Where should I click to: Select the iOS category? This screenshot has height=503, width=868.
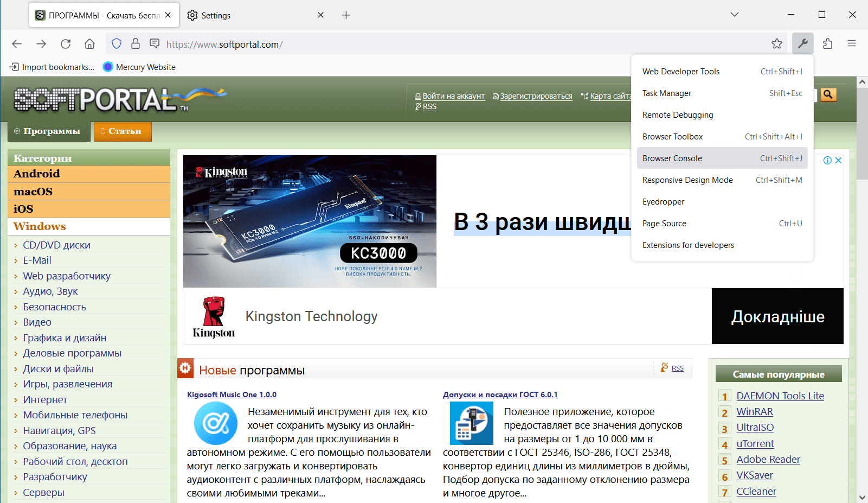(x=89, y=209)
